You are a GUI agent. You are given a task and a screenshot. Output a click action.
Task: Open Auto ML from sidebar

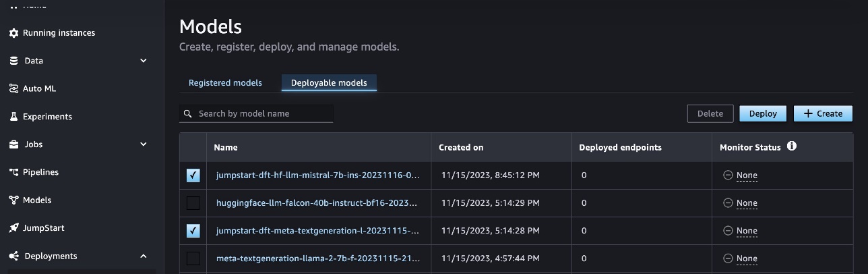[39, 88]
